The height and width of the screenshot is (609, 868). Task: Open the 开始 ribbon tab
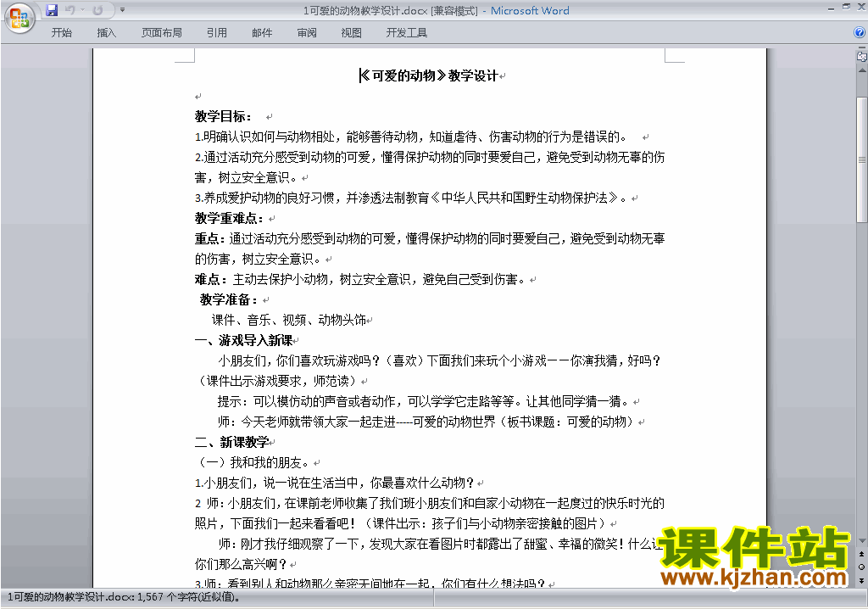(61, 33)
